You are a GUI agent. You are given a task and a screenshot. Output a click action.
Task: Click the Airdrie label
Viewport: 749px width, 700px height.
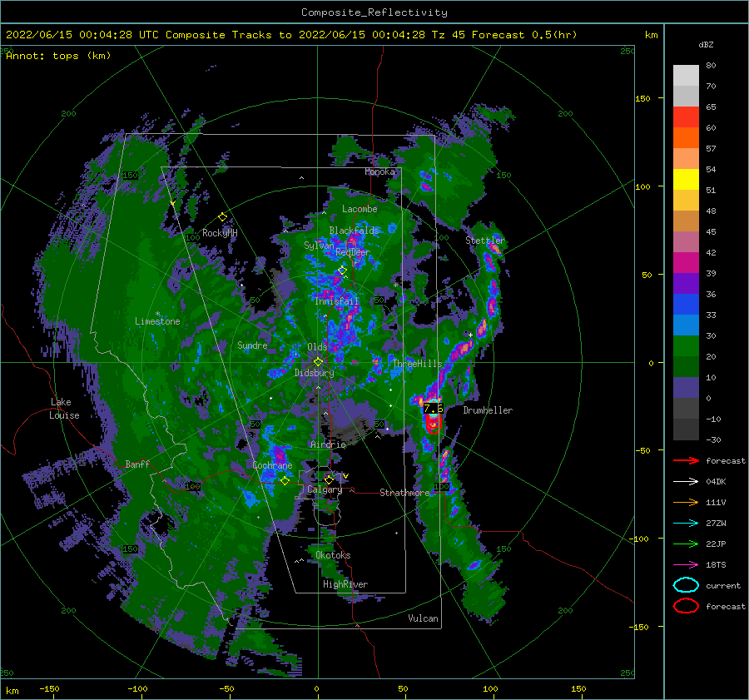tap(328, 444)
